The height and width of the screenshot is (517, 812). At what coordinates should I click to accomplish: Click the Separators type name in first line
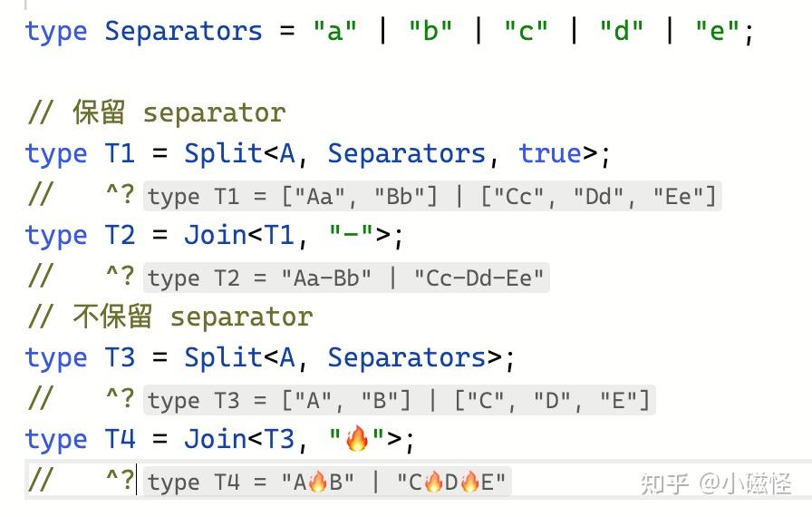(183, 31)
